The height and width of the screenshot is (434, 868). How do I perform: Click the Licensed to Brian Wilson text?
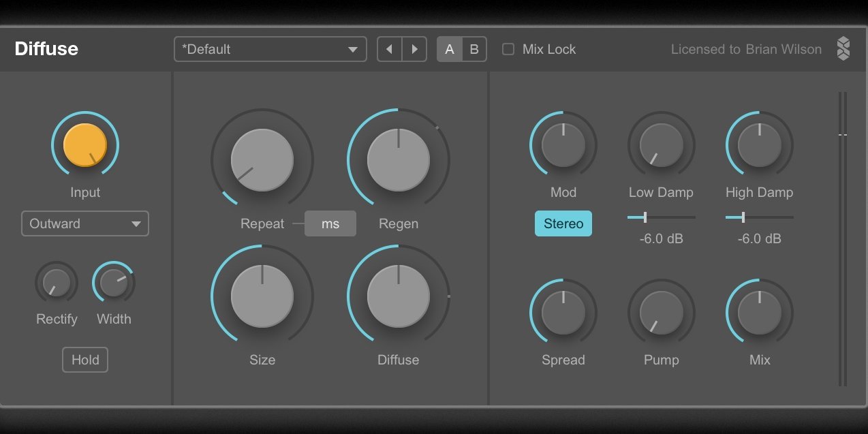click(746, 49)
